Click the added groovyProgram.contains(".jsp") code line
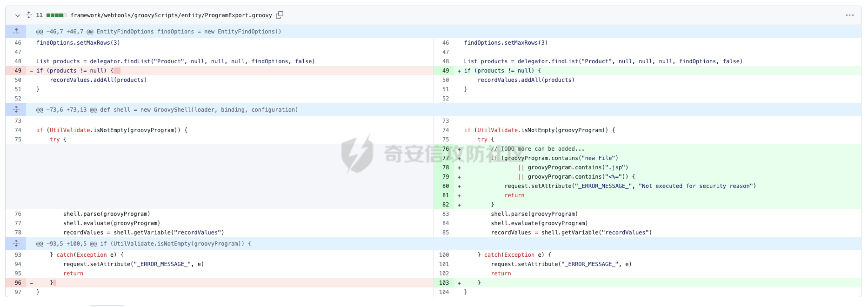868x307 pixels. click(577, 167)
